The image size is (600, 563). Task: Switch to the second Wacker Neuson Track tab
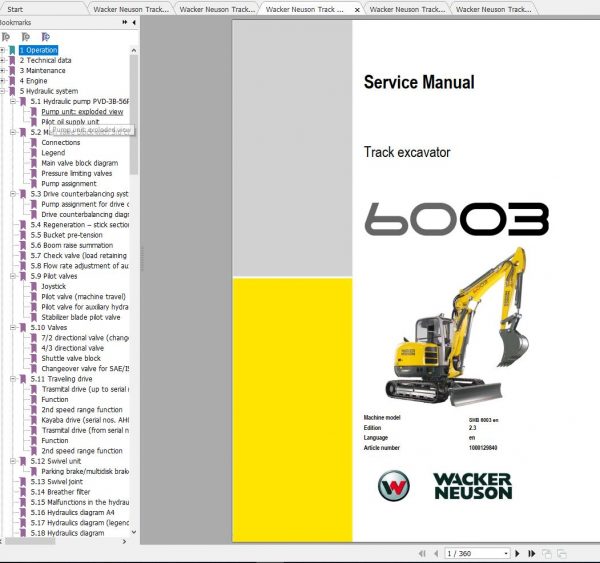coord(217,9)
